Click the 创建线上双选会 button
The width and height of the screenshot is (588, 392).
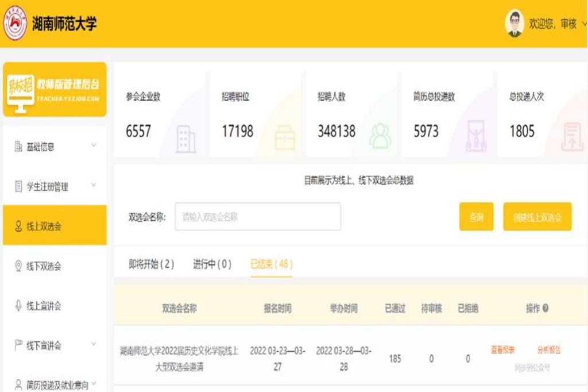[537, 217]
